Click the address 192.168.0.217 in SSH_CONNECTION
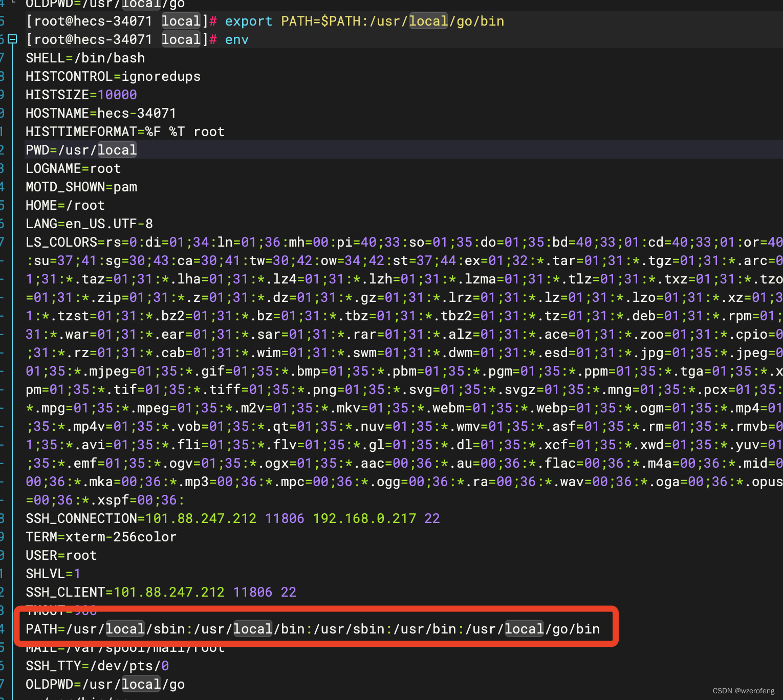783x700 pixels. [364, 519]
